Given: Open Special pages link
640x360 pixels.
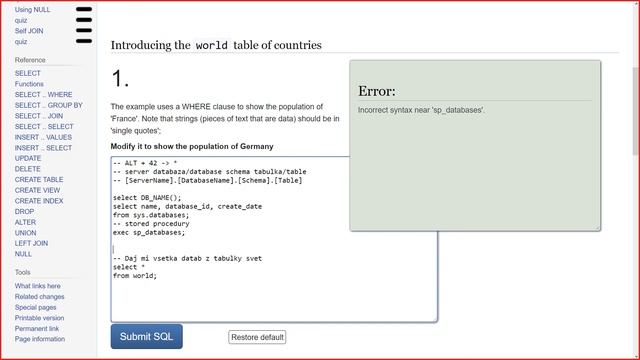Looking at the screenshot, I should [x=36, y=307].
